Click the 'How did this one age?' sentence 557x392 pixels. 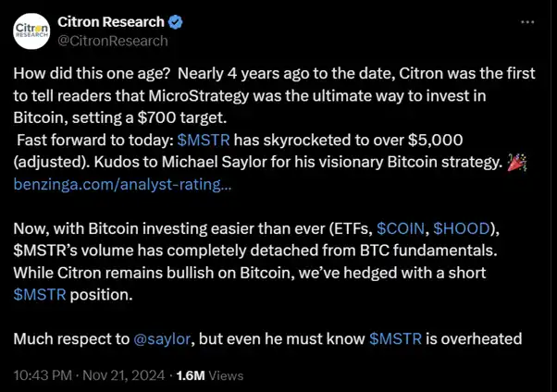[93, 74]
